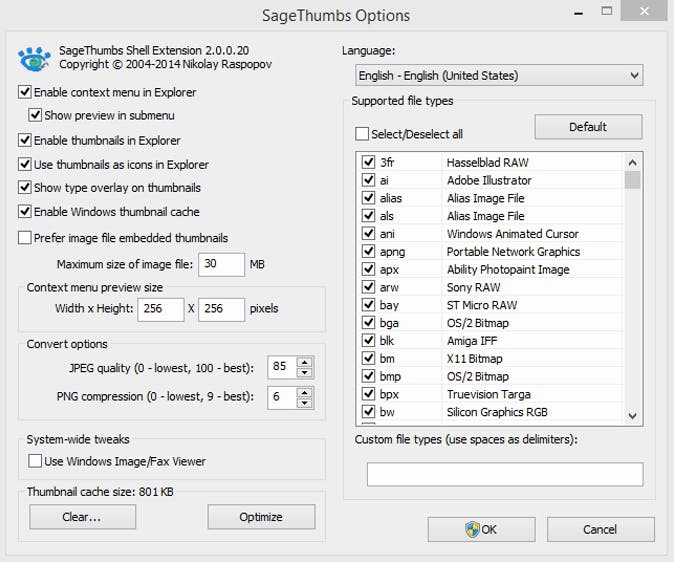Decrease PNG compression with down arrow
This screenshot has height=562, width=674.
click(305, 402)
